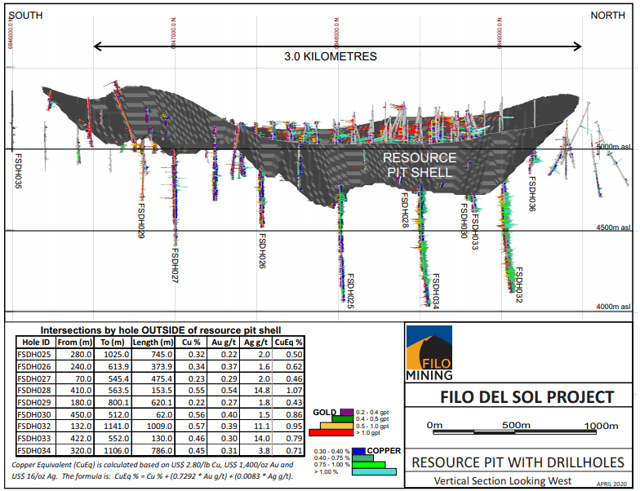The image size is (640, 491).
Task: Click the FILO DEL SOL PROJECT title
Action: pos(527,397)
